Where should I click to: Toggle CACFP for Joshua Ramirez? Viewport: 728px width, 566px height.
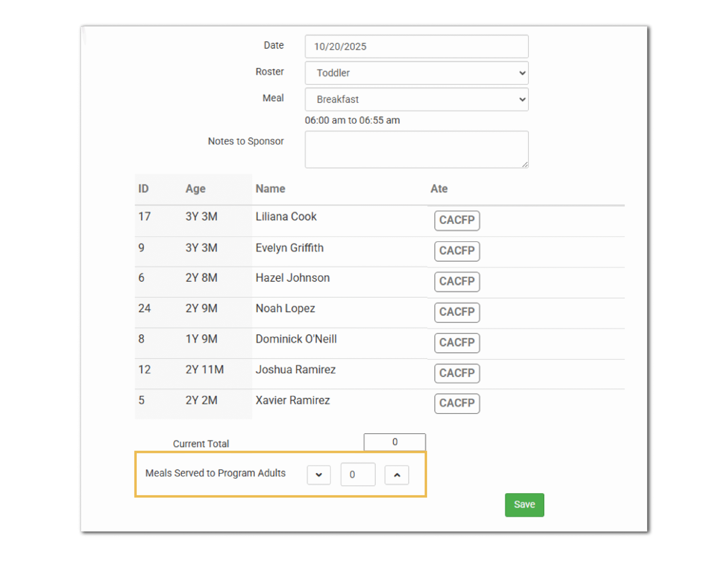pyautogui.click(x=457, y=373)
